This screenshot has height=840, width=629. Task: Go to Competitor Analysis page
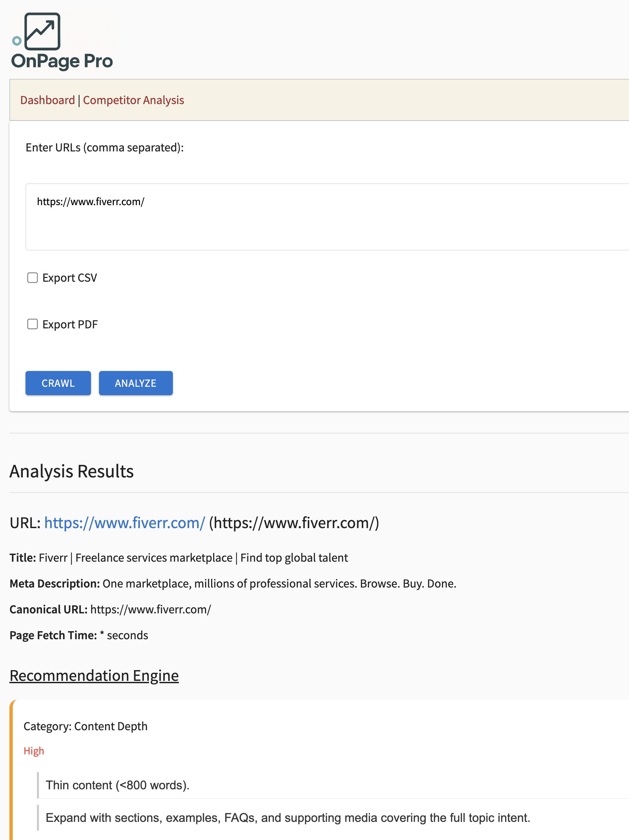[133, 100]
